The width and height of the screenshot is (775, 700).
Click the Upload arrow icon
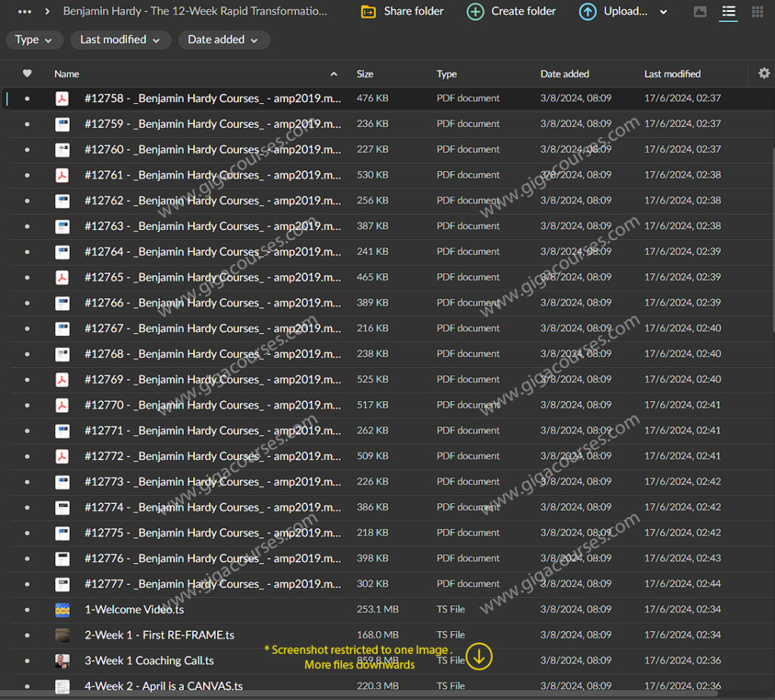pyautogui.click(x=587, y=11)
